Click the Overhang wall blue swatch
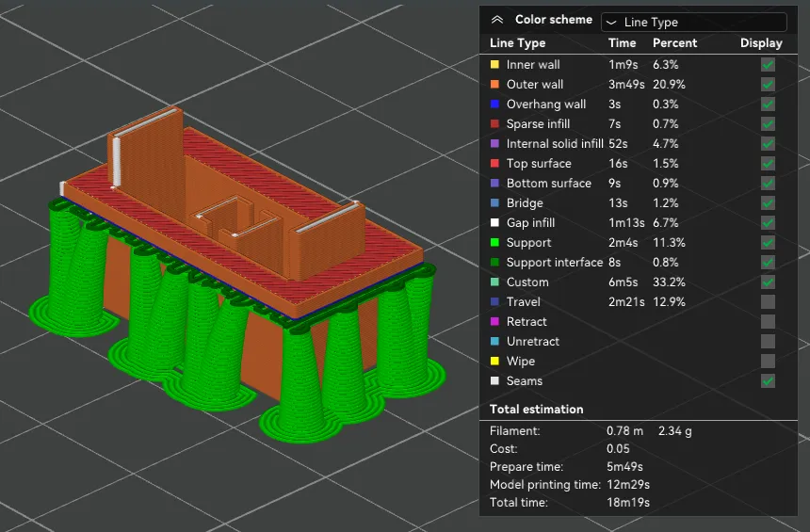The image size is (810, 532). tap(494, 105)
